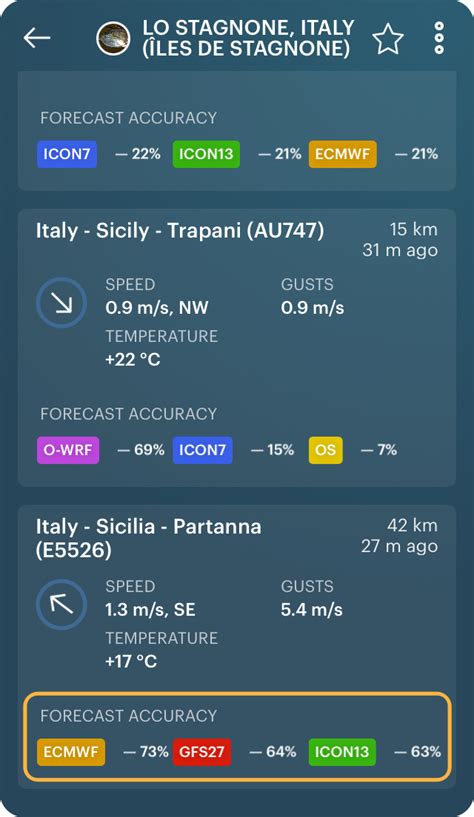
Task: Open Italy - Sicily - Trapani (AU747) station
Action: [180, 231]
